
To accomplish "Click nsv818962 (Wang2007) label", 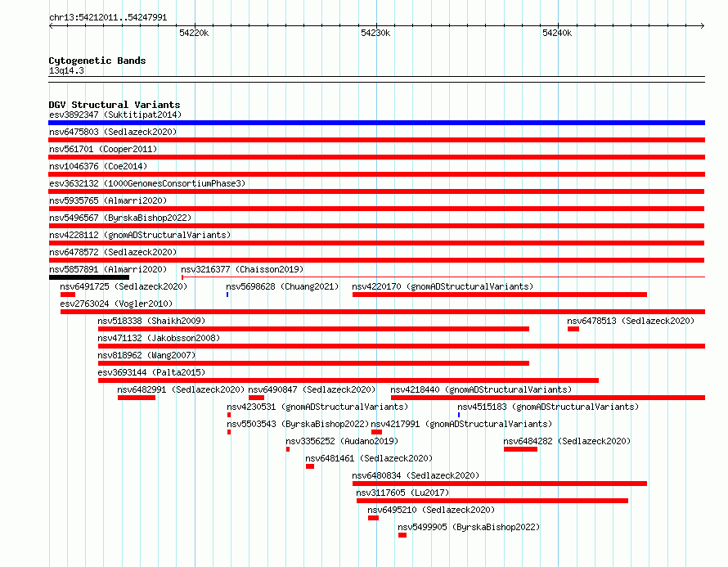I will (146, 355).
